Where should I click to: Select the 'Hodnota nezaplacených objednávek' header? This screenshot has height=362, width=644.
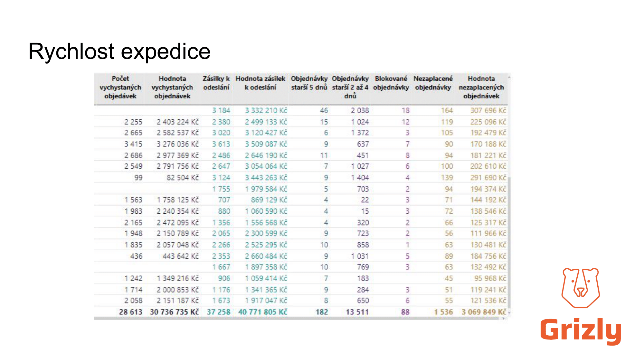481,87
